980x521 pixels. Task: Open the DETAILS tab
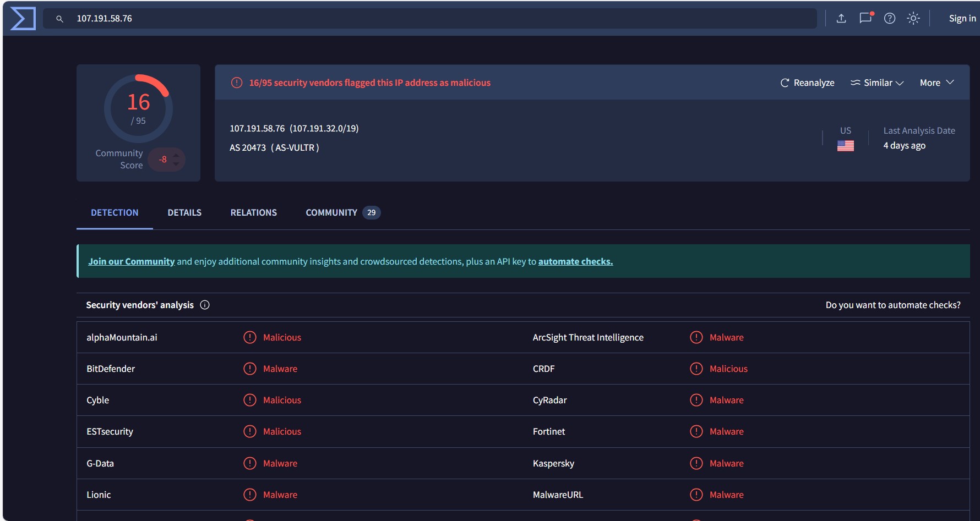point(184,212)
